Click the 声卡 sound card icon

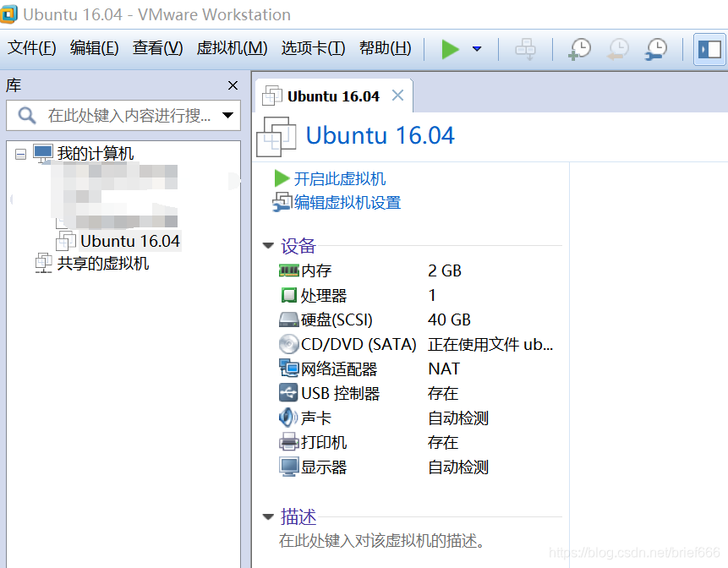click(x=288, y=418)
